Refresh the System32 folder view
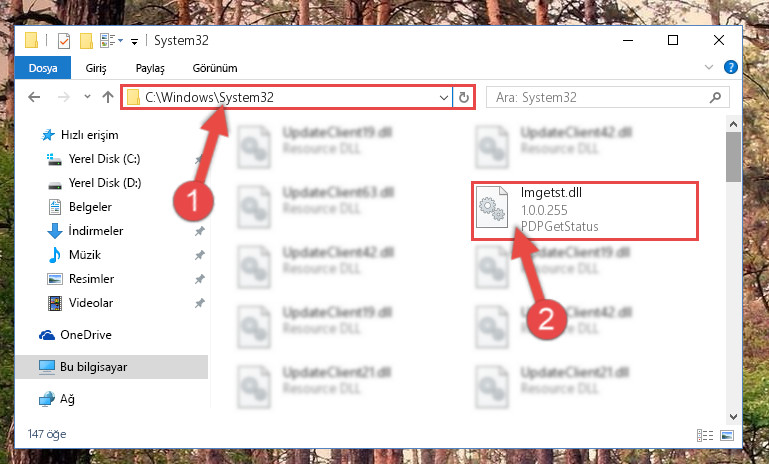 (463, 98)
